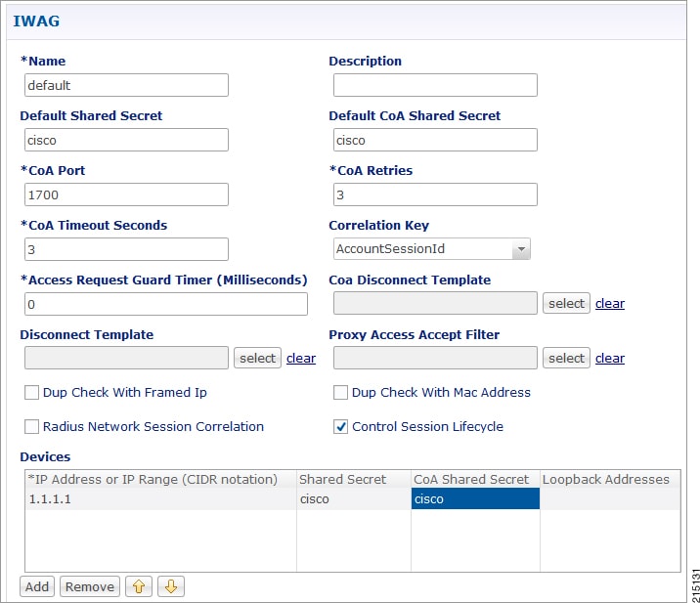Move selected device down with arrow icon
700x603 pixels.
point(171,586)
